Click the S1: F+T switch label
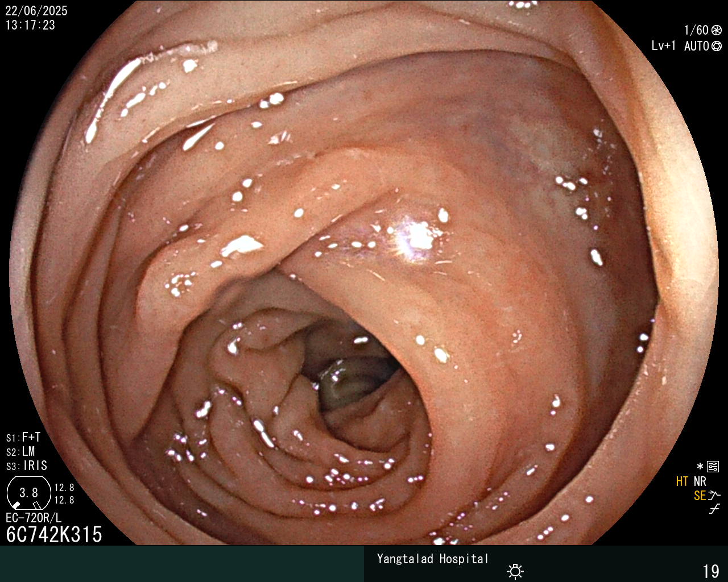 point(23,437)
